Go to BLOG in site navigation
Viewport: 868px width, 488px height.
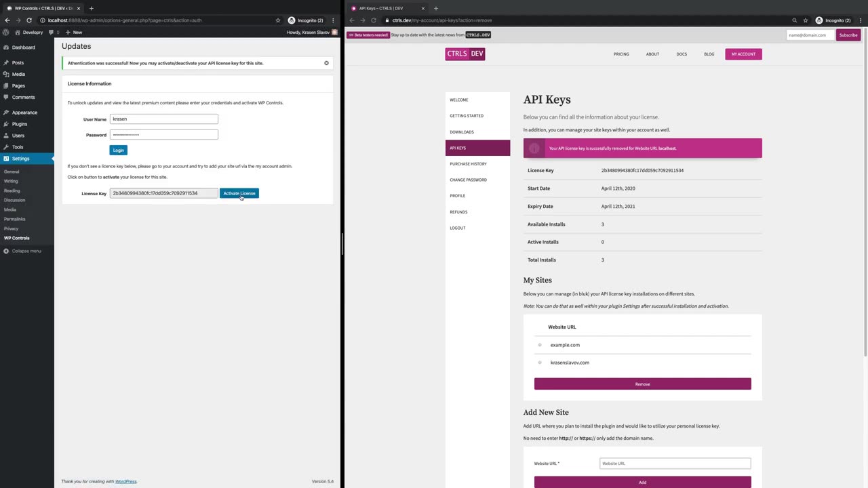tap(709, 54)
